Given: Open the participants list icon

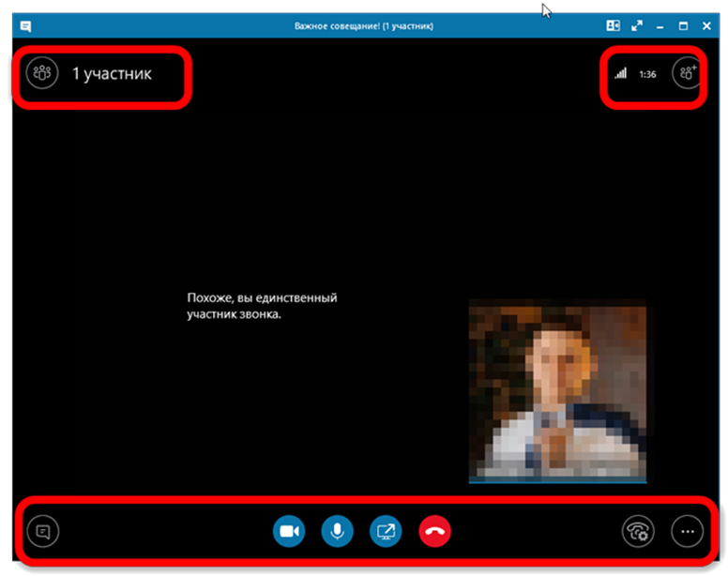Looking at the screenshot, I should (42, 73).
